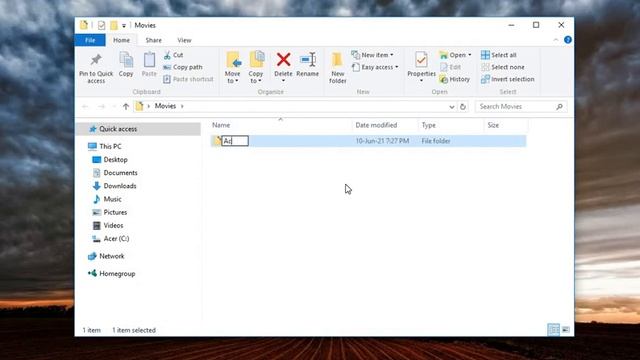Image resolution: width=640 pixels, height=360 pixels.
Task: Open Help via the blue question mark
Action: [x=568, y=40]
